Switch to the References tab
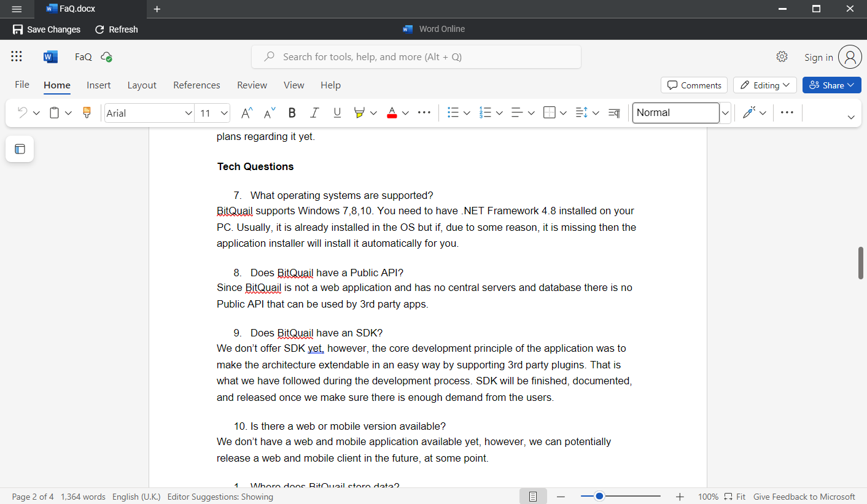Image resolution: width=867 pixels, height=504 pixels. (x=196, y=85)
